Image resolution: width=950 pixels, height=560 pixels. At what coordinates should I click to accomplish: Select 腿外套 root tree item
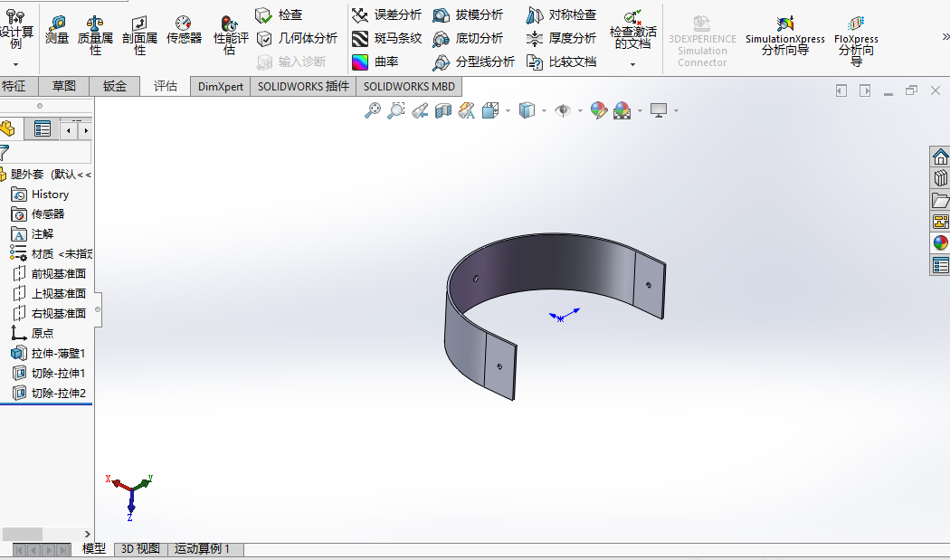(46, 175)
